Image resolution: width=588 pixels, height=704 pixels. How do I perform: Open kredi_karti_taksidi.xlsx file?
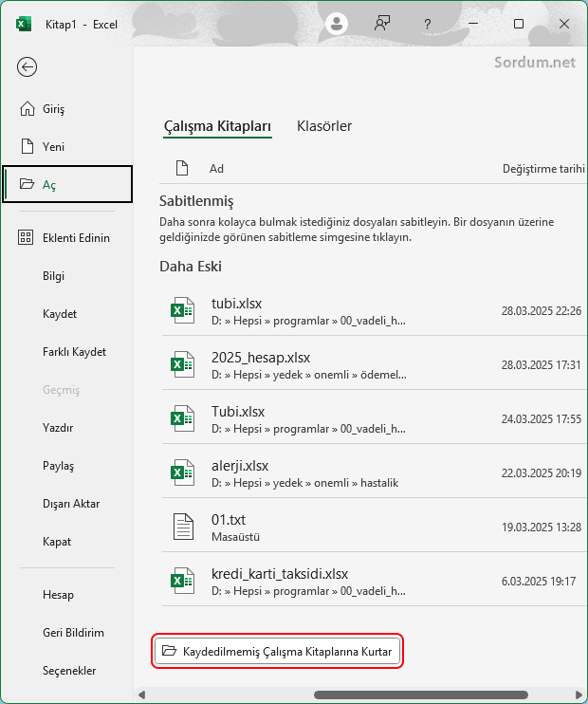[374, 581]
